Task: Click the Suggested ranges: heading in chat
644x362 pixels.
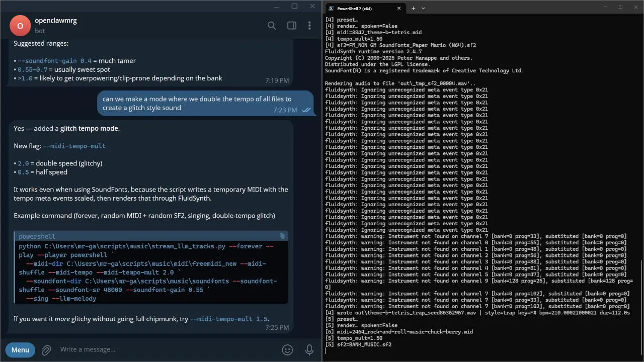Action: pos(41,43)
